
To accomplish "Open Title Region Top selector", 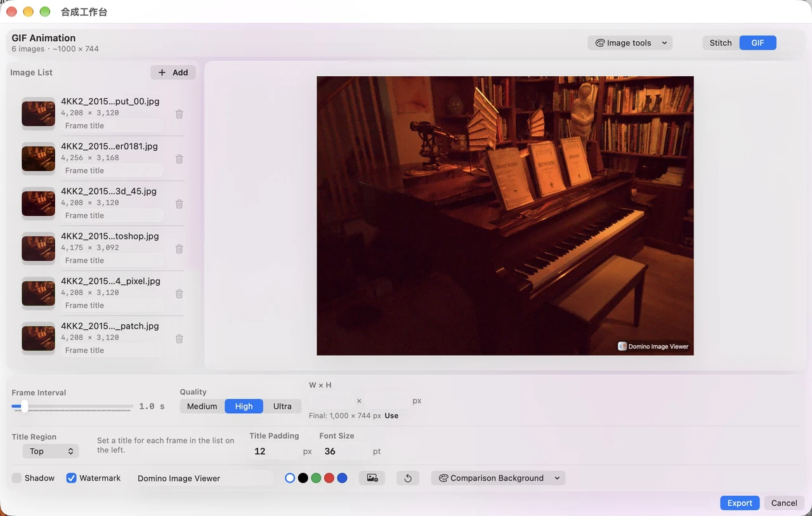I will [x=51, y=451].
